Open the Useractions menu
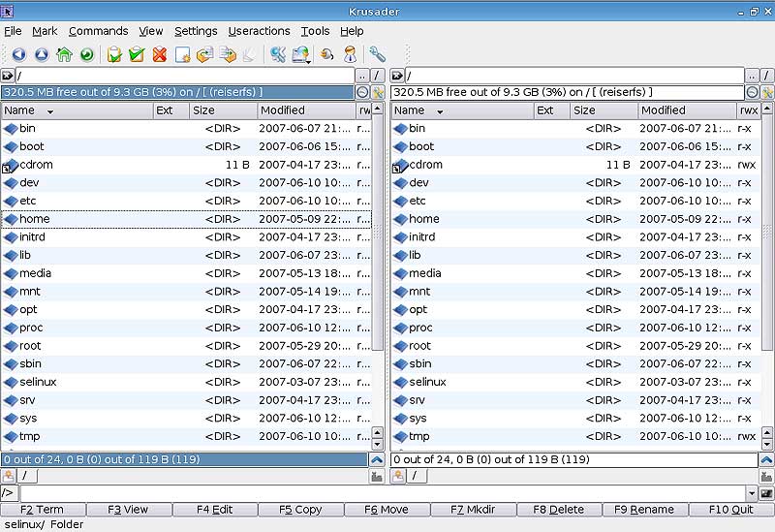The height and width of the screenshot is (532, 775). coord(259,31)
